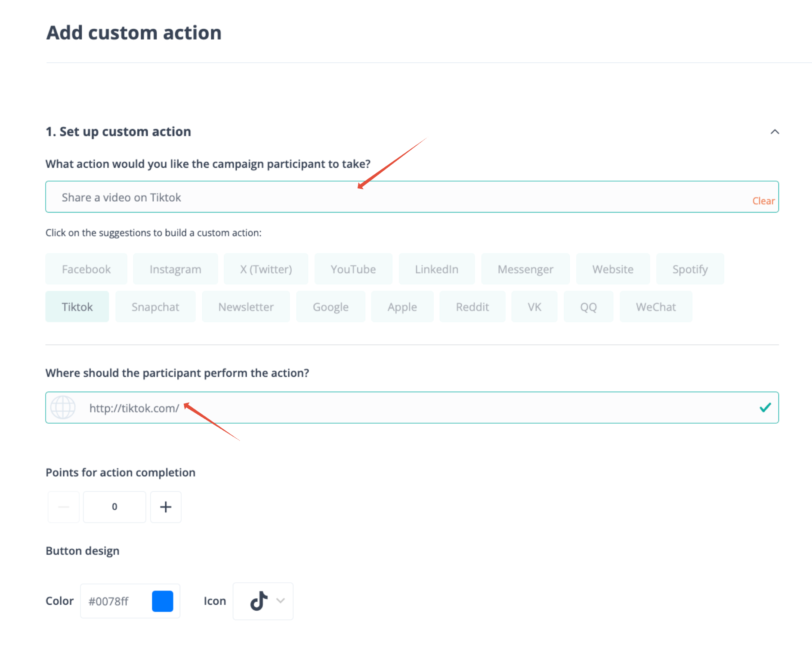Pick the YouTube suggestion chip
Screen dimensions: 812x649
353,269
